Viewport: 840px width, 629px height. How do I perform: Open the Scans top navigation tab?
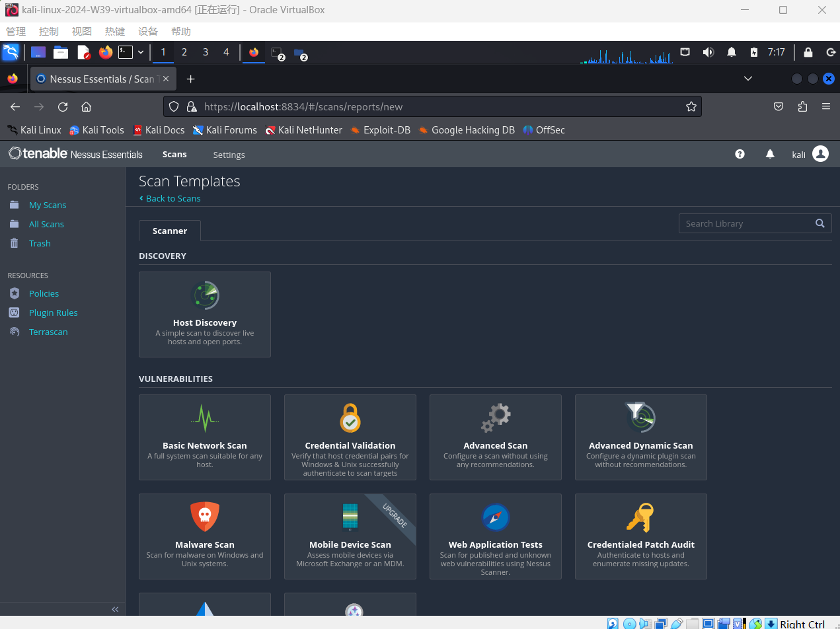174,154
